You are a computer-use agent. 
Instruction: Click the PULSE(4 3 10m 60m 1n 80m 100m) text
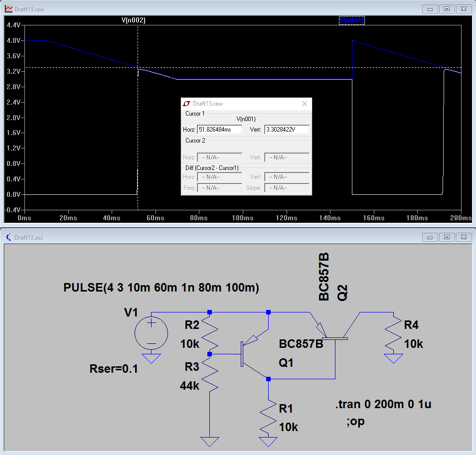[161, 288]
